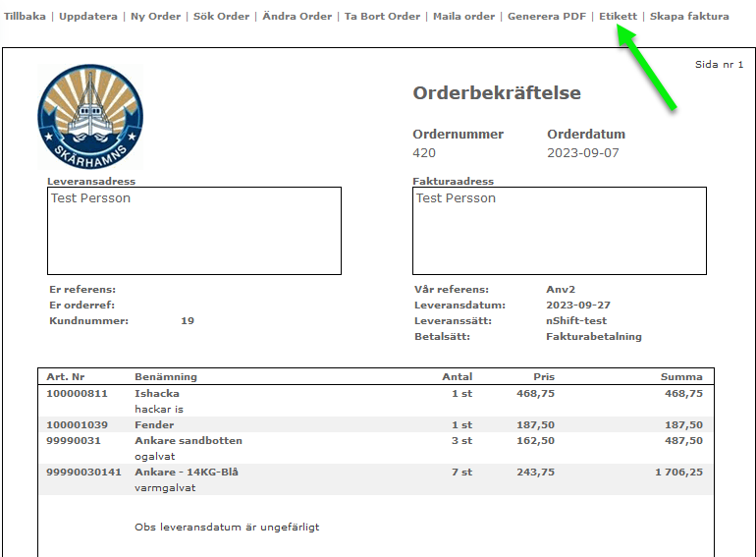The image size is (756, 557).
Task: Click price 243,75 for Ankare 14KG-Blå
Action: [x=536, y=473]
